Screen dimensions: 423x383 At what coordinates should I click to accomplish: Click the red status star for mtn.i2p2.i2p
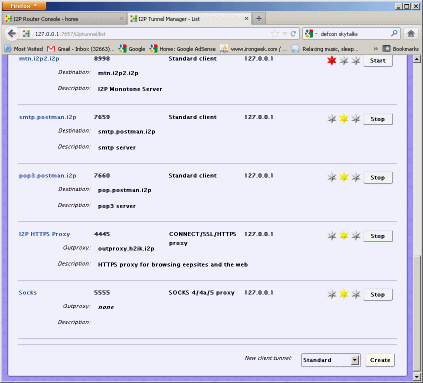(x=332, y=60)
